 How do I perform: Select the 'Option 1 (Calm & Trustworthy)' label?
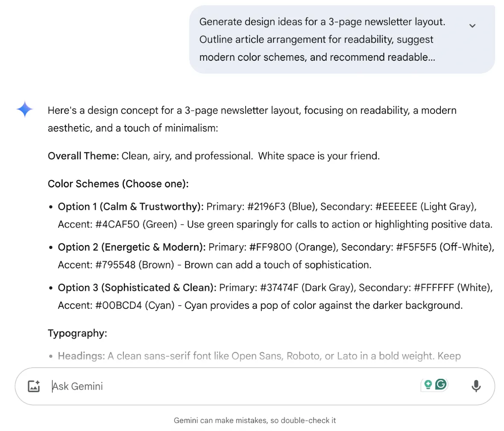click(x=131, y=207)
